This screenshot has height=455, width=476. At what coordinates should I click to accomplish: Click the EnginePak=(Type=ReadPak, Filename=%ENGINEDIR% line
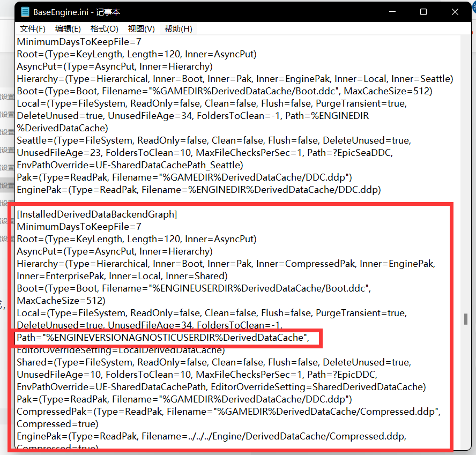199,190
